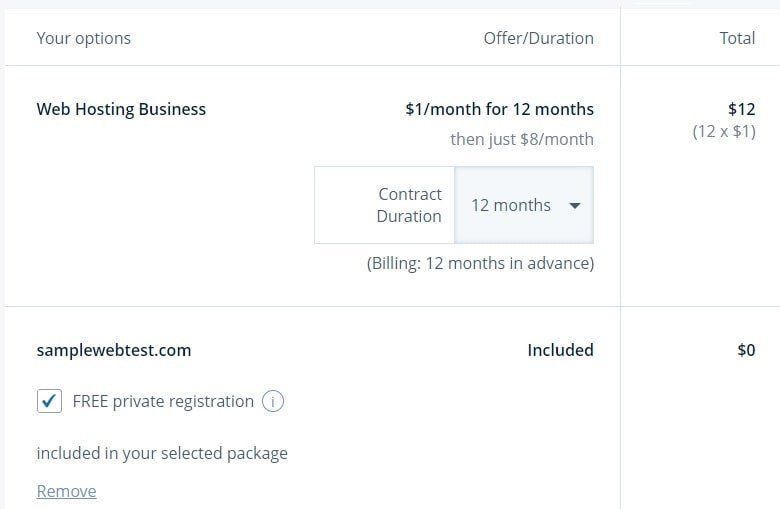Click the $12 total price
The height and width of the screenshot is (509, 780).
click(742, 109)
